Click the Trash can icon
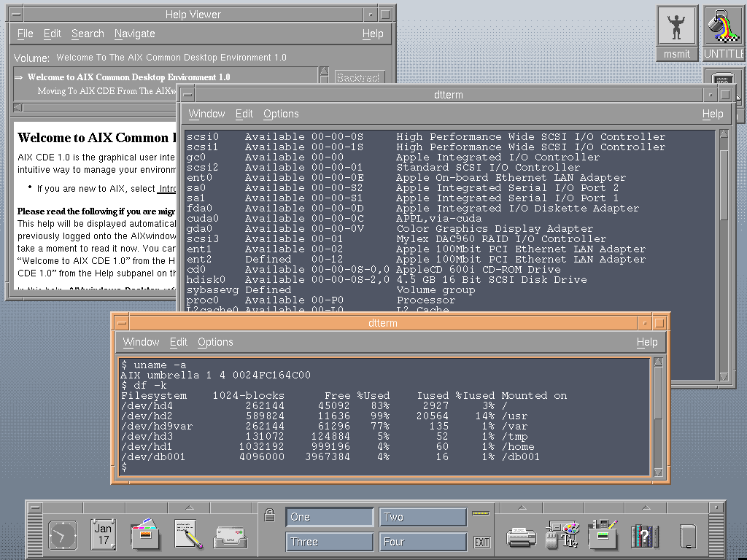The width and height of the screenshot is (747, 560). [x=686, y=536]
